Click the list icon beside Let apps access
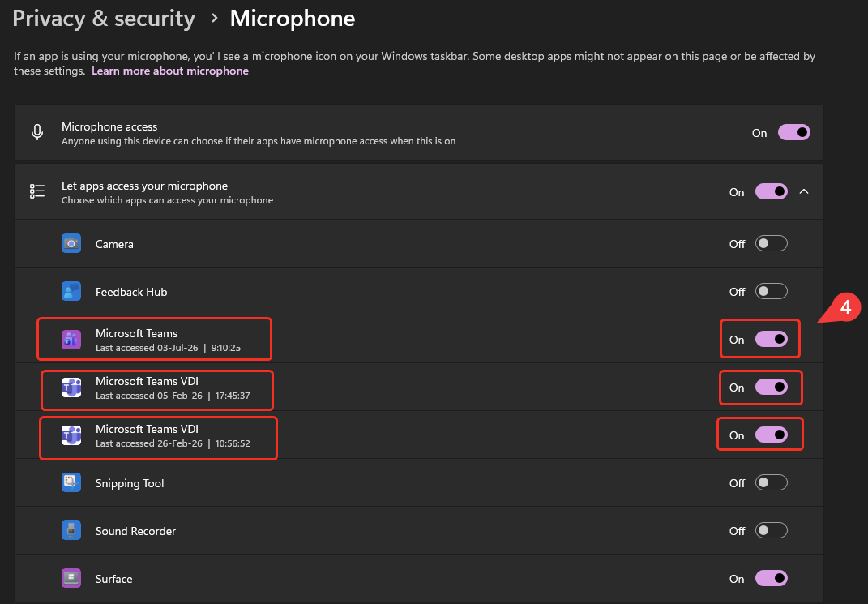The image size is (868, 604). 37,191
